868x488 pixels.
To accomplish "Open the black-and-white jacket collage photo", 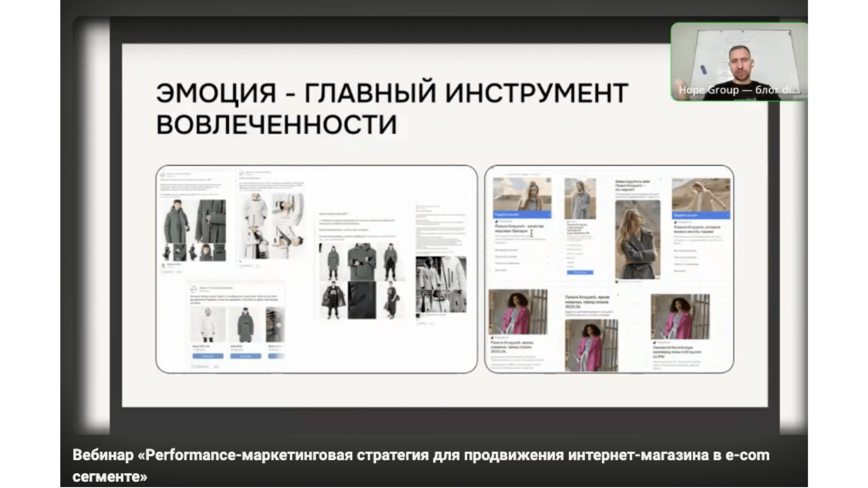I will pyautogui.click(x=441, y=285).
